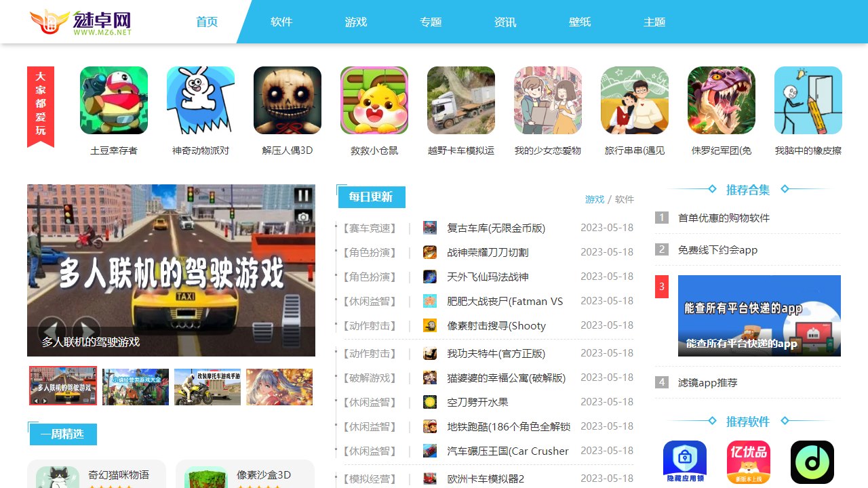The image size is (868, 488).
Task: Click 赛车竞速 category next to 复古车库
Action: tap(369, 228)
